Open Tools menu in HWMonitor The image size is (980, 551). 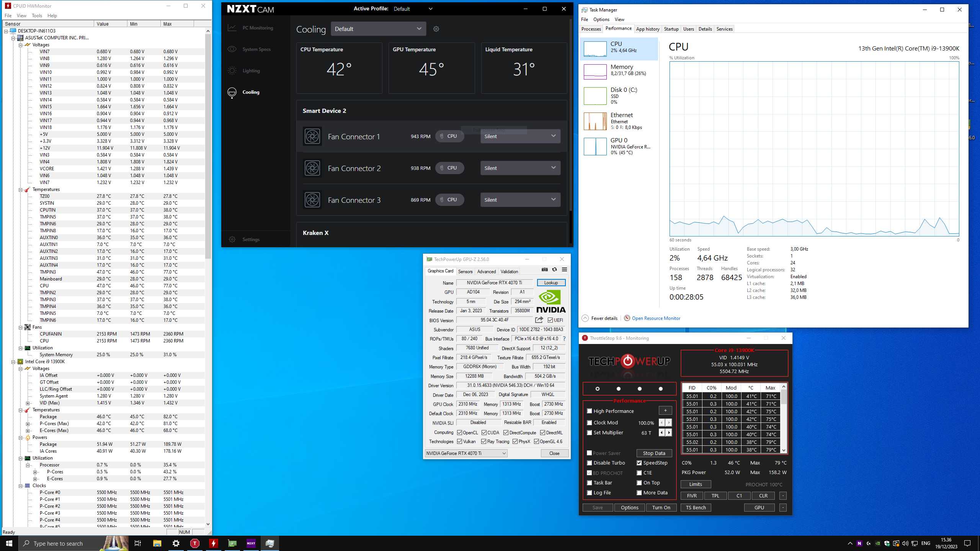pyautogui.click(x=37, y=16)
